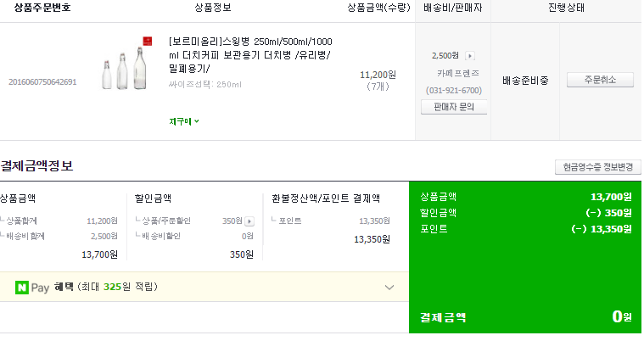This screenshot has height=341, width=644.
Task: Open the 보르미올리 스윙병 product title link
Action: tap(250, 54)
